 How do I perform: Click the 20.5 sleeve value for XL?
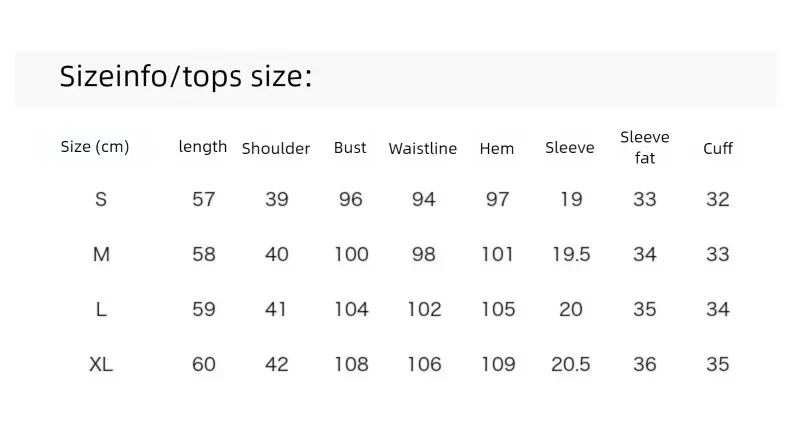coord(571,364)
